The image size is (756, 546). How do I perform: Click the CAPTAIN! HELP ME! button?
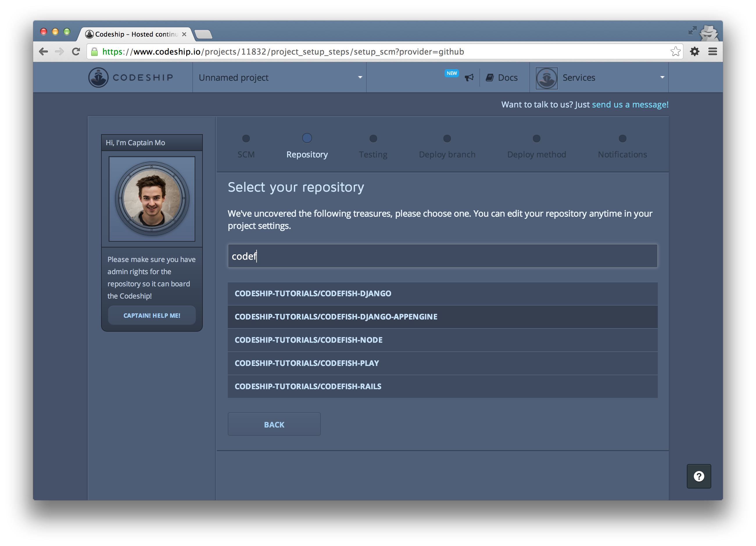pyautogui.click(x=152, y=315)
